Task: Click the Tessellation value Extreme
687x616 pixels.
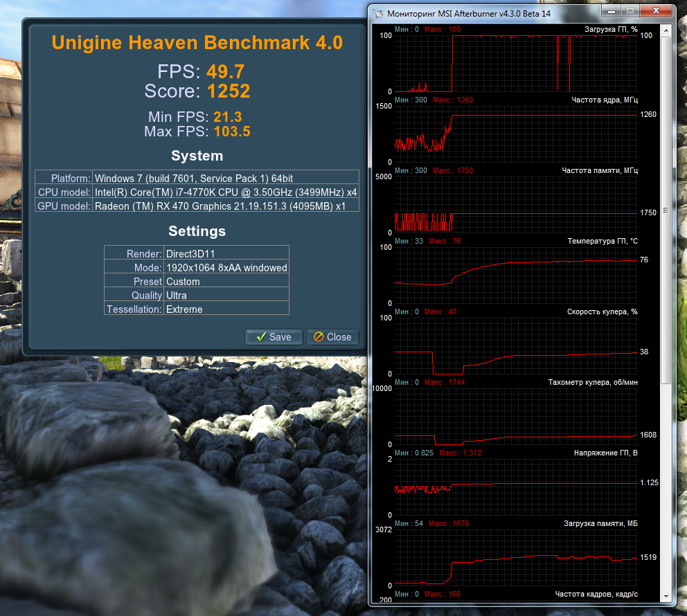Action: 184,309
